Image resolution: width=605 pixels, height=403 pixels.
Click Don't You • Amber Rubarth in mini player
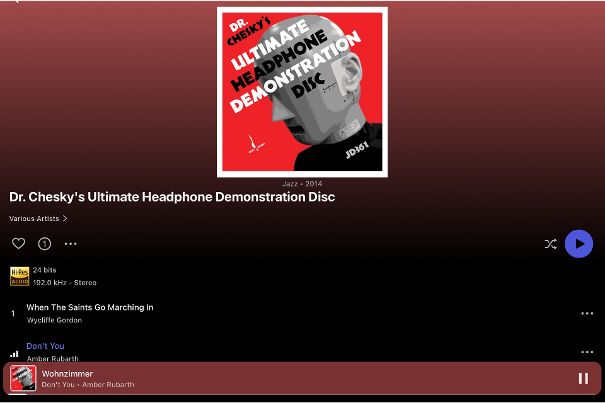click(88, 384)
